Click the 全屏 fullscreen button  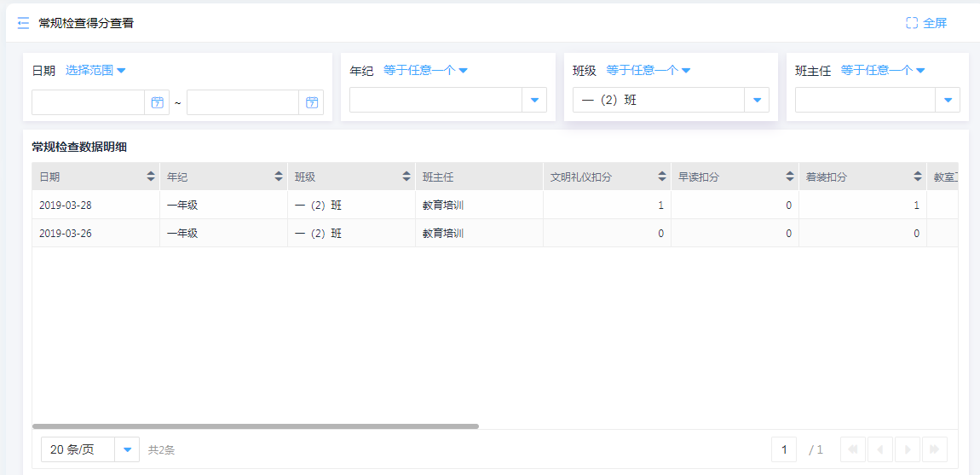click(x=926, y=23)
